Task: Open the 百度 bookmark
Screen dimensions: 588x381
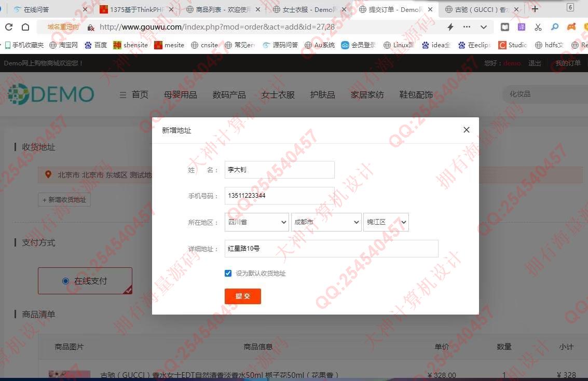Action: pyautogui.click(x=95, y=45)
